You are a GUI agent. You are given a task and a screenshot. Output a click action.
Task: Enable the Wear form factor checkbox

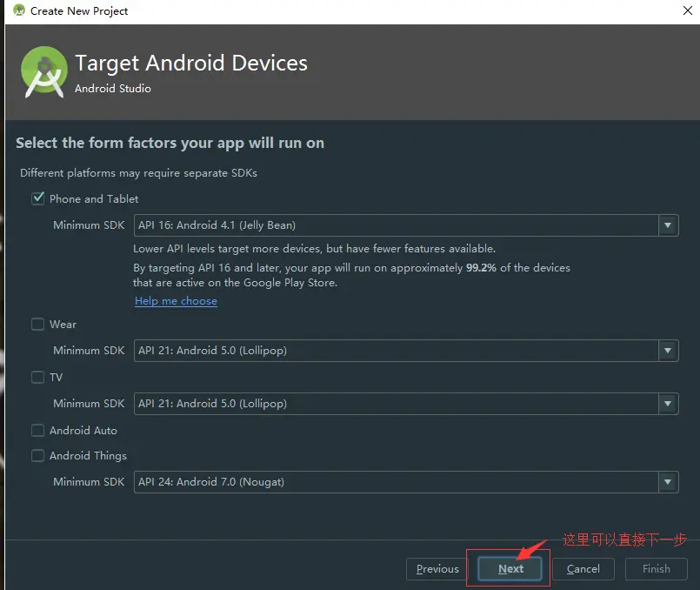38,325
